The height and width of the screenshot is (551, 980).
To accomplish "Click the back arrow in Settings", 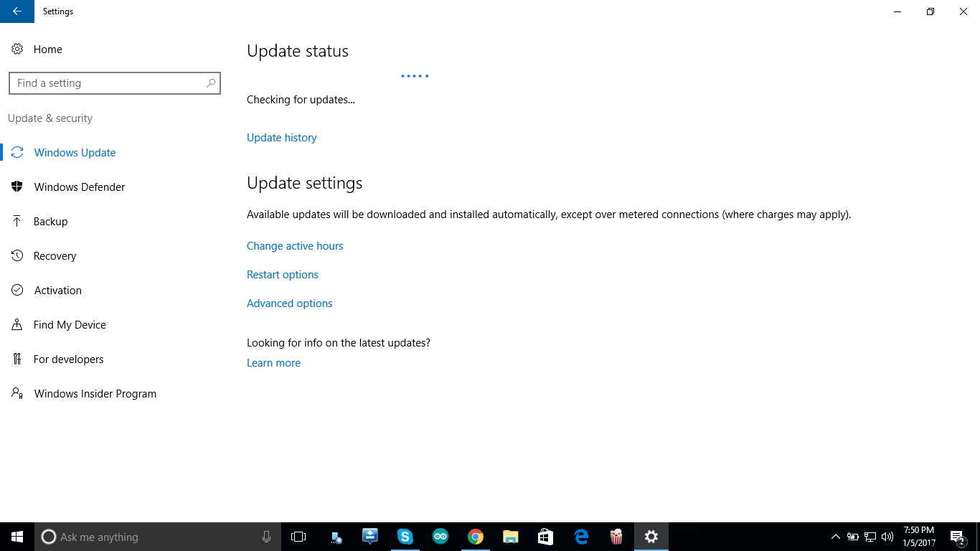I will 17,11.
